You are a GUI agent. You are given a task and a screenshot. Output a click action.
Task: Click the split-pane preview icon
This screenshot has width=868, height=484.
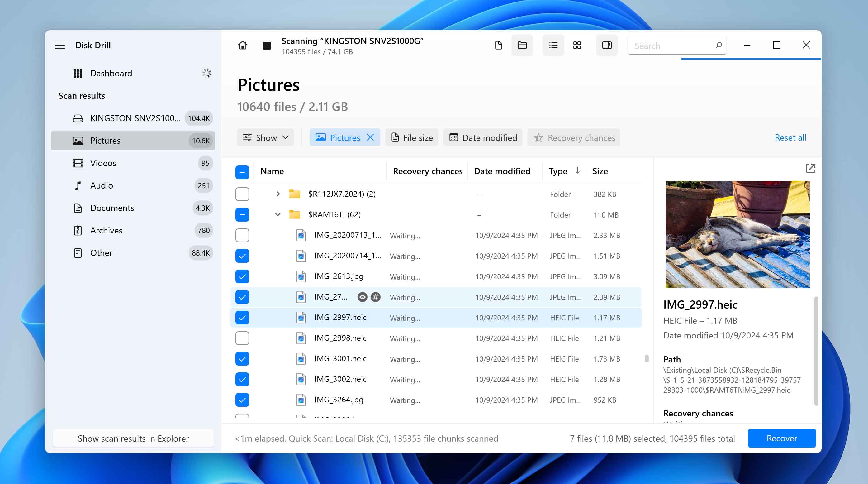tap(607, 45)
